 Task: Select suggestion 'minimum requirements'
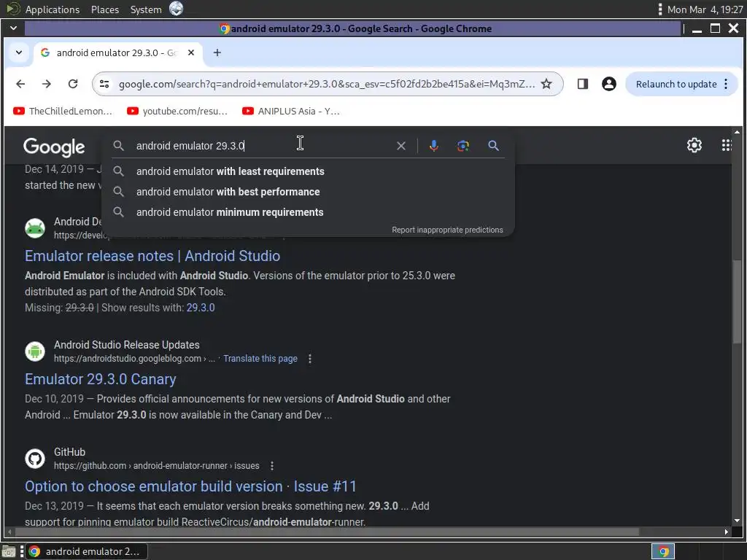[x=308, y=212]
